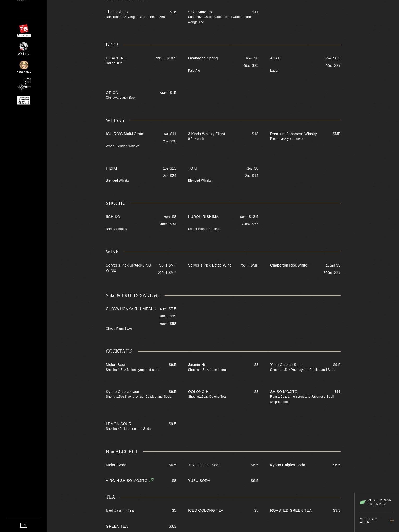Screen dimensions: 399x532
Task: Click the Yuzu Calpico Soda item
Action: point(204,465)
